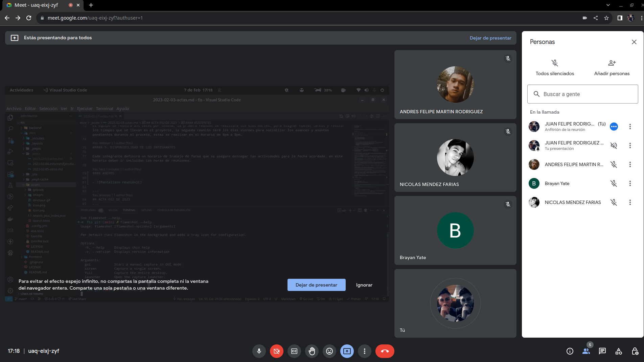Click the blue speaking indicator for Juan Felipe

point(614,127)
